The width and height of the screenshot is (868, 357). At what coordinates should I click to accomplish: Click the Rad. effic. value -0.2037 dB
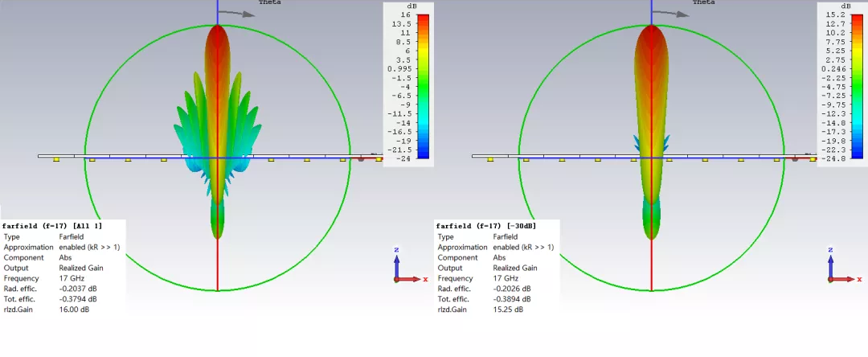point(77,289)
